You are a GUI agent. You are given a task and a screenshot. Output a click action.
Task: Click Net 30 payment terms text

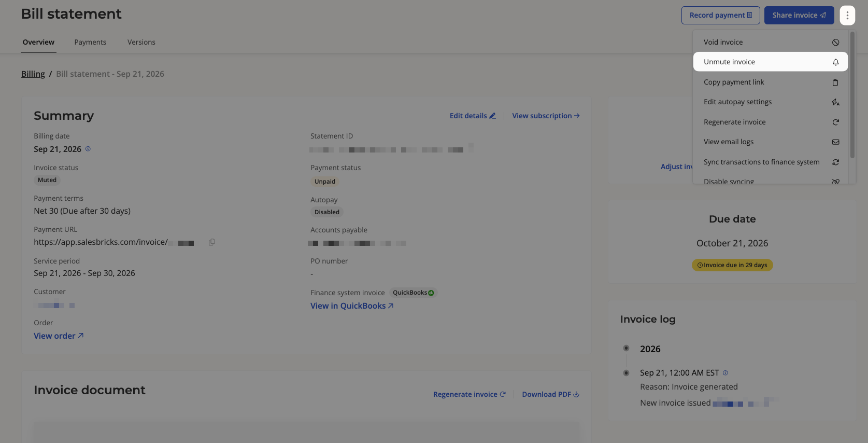click(82, 211)
